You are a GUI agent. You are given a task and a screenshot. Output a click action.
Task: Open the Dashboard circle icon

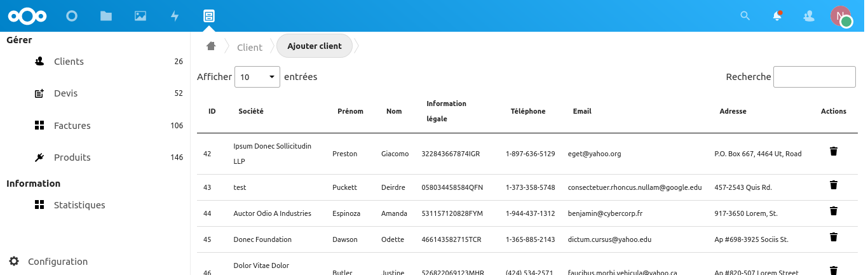tap(72, 16)
